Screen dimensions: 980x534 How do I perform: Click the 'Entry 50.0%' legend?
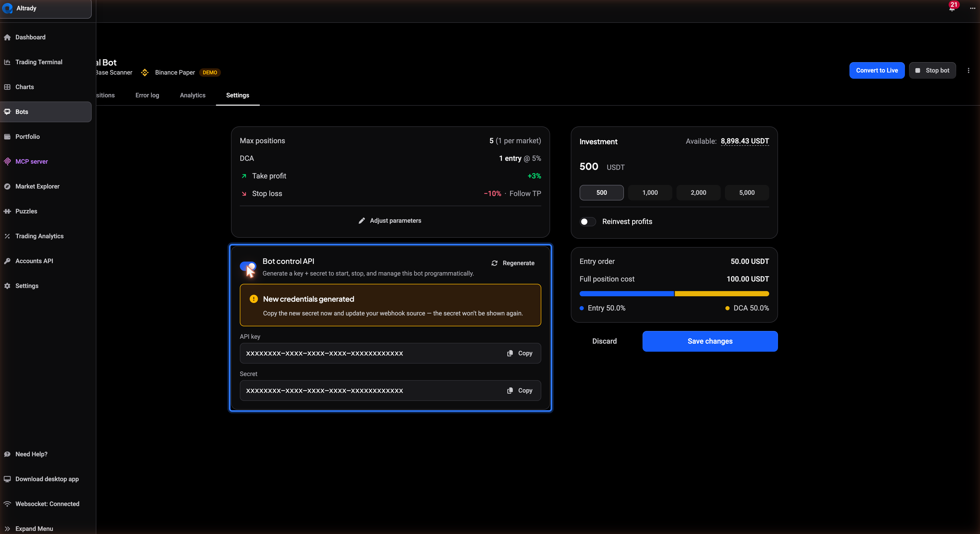[602, 308]
